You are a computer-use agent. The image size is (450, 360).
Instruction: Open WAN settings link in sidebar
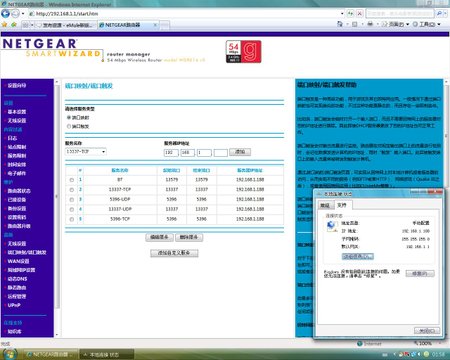(18, 261)
